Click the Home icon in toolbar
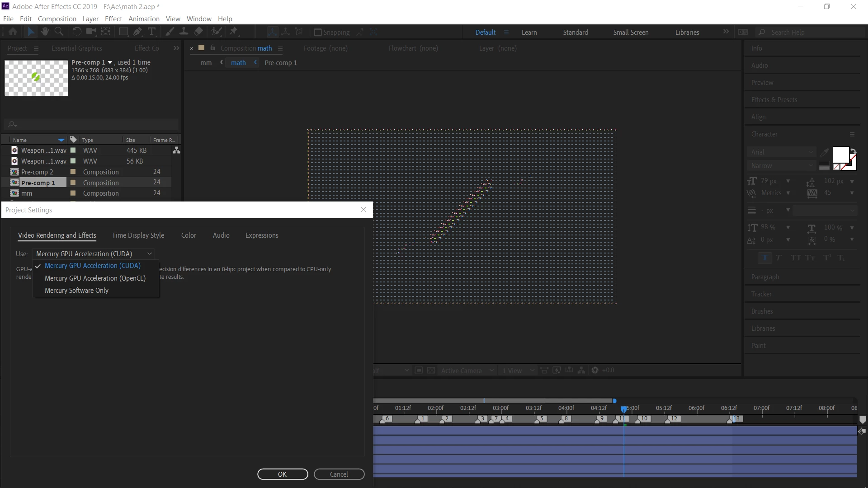Viewport: 868px width, 488px height. point(13,32)
